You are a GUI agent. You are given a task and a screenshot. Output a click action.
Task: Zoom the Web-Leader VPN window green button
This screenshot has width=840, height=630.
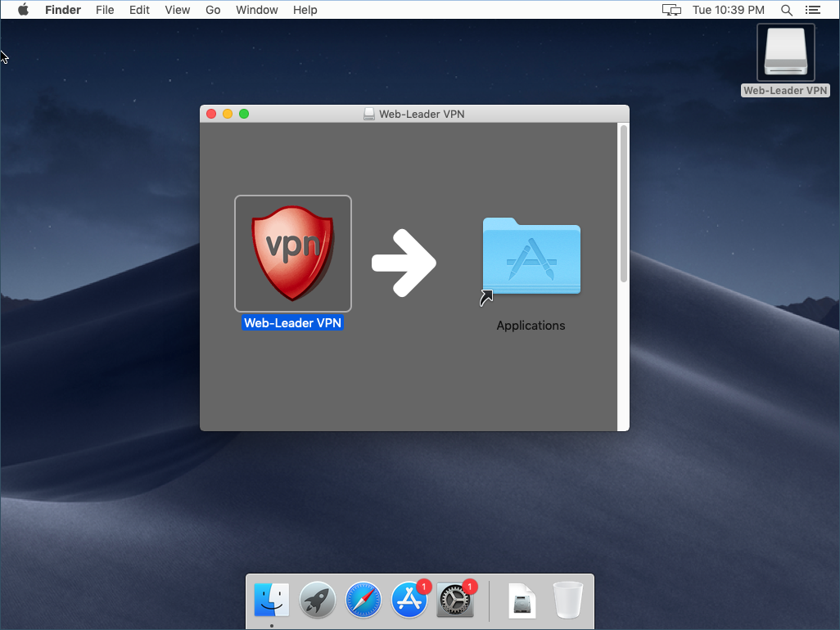tap(244, 114)
